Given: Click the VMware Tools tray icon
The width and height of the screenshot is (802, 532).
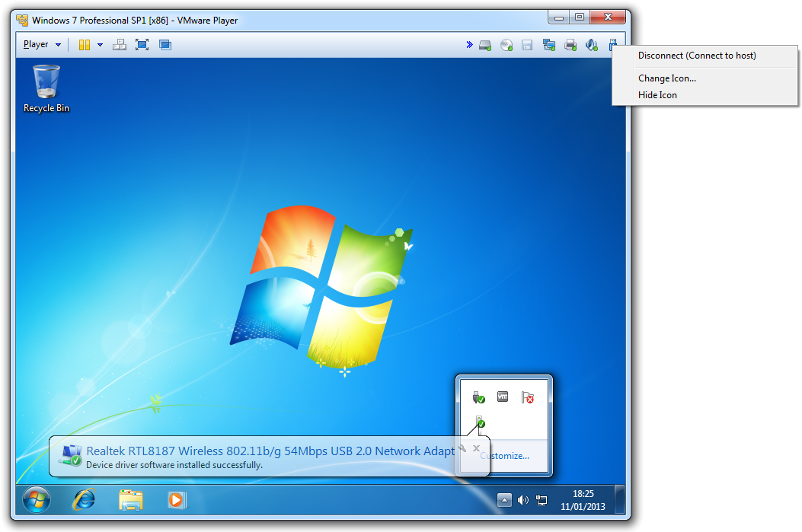Looking at the screenshot, I should coord(503,397).
